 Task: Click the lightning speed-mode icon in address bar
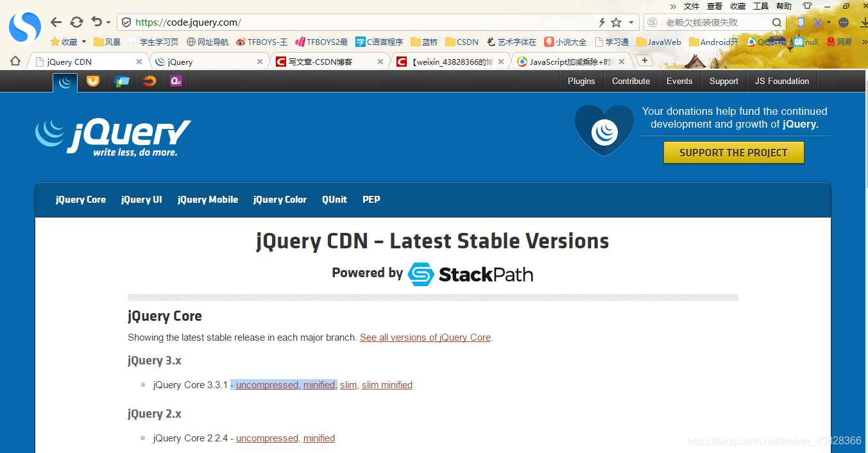(602, 22)
